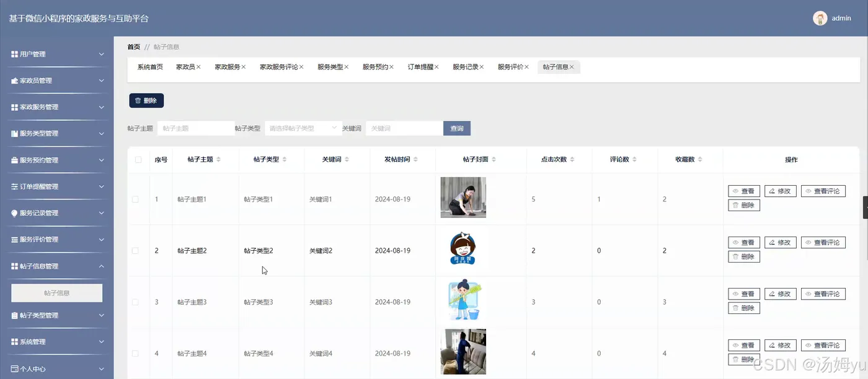Expand the 订单提醒管理 menu chevron

coord(102,186)
